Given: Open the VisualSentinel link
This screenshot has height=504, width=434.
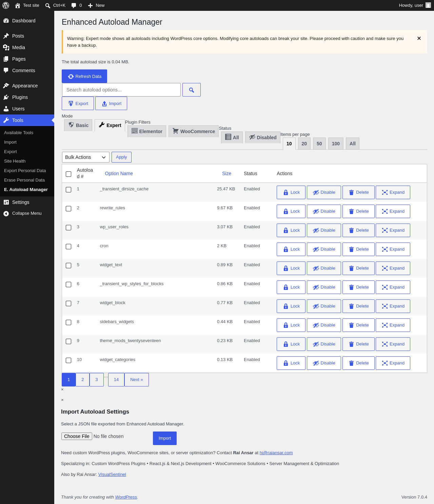Looking at the screenshot, I should (112, 475).
